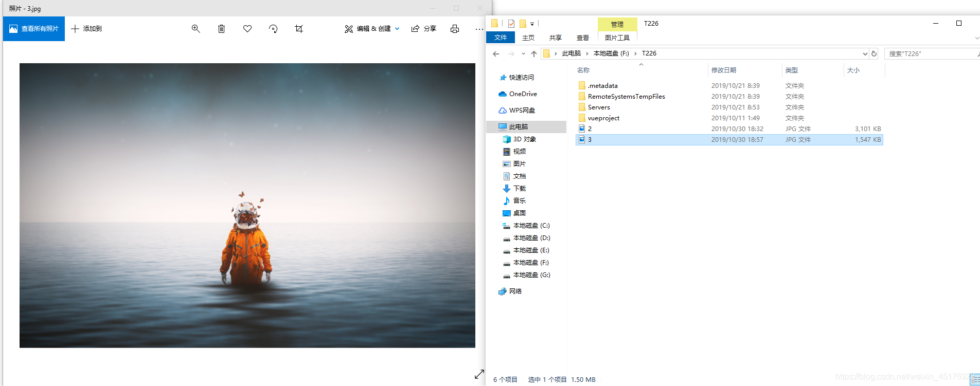Open recent locations dropdown arrow

point(523,53)
